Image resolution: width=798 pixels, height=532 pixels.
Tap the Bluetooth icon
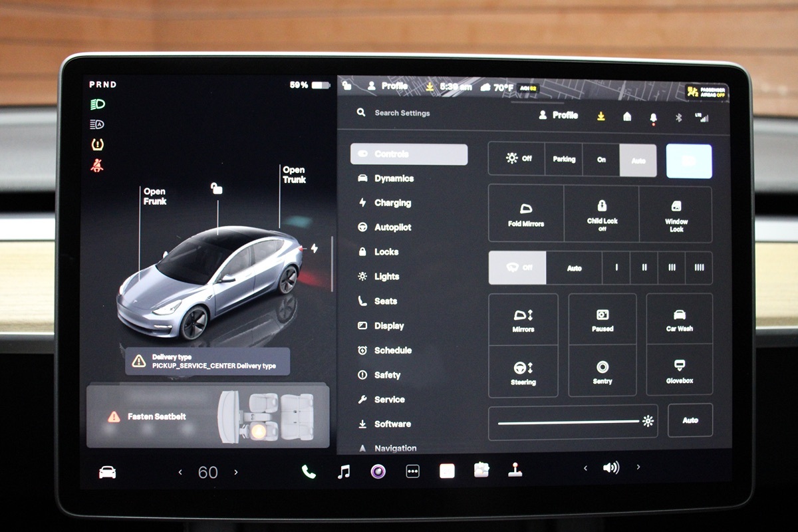tap(679, 117)
